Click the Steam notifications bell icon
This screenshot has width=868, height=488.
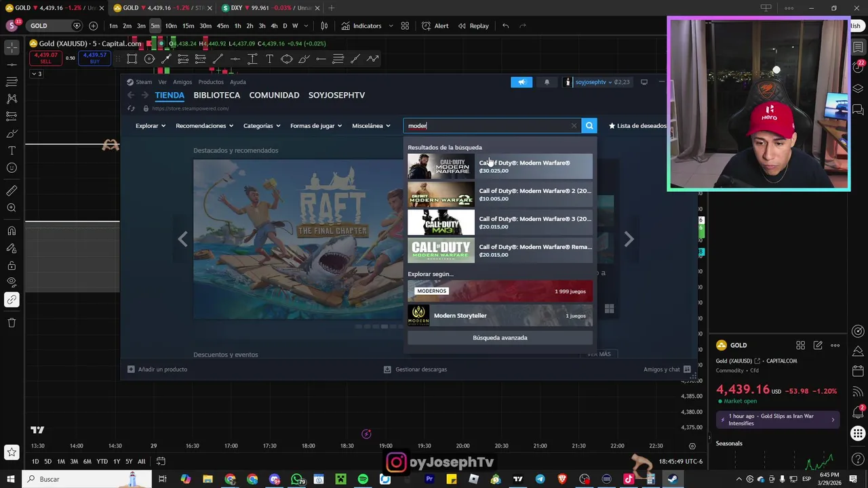click(547, 82)
